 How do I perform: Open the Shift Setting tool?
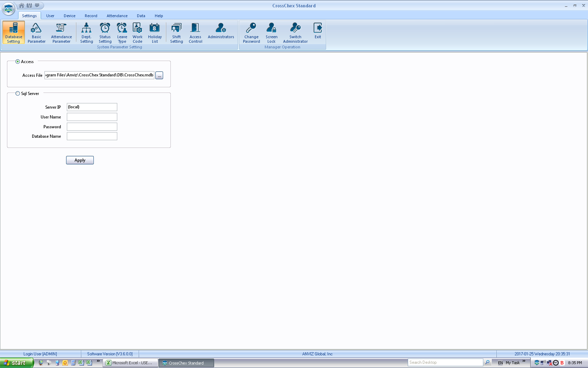pyautogui.click(x=176, y=33)
